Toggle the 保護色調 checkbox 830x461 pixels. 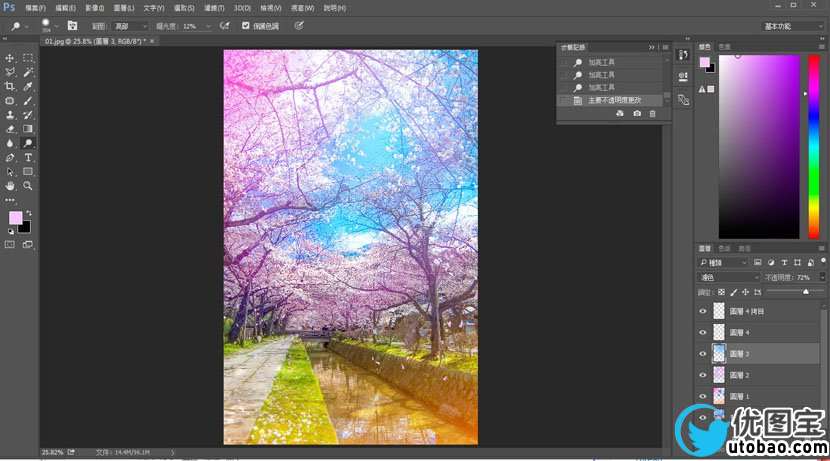246,26
